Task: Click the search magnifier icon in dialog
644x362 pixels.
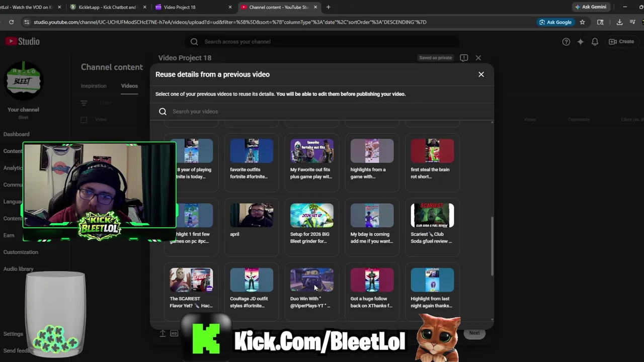Action: pyautogui.click(x=163, y=112)
